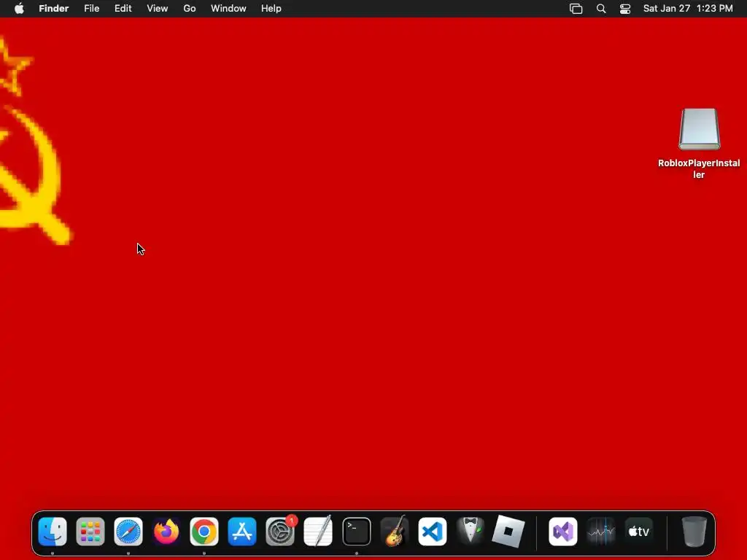Screen dimensions: 747x560
Task: Open the Finder menu
Action: point(54,9)
